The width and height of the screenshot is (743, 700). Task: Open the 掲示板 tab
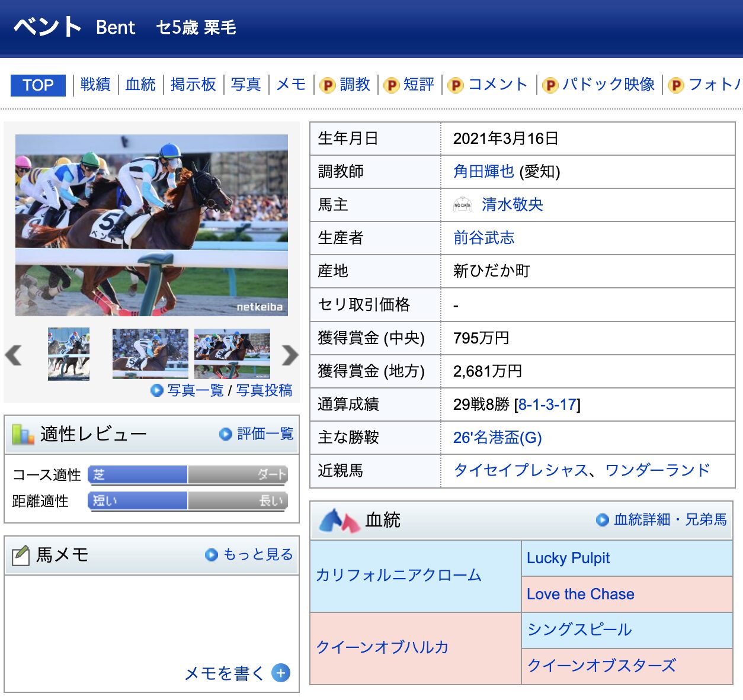pyautogui.click(x=193, y=85)
